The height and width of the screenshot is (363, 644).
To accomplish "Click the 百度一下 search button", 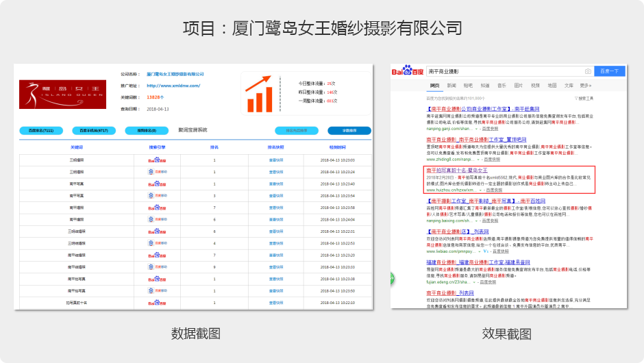I will coord(610,71).
